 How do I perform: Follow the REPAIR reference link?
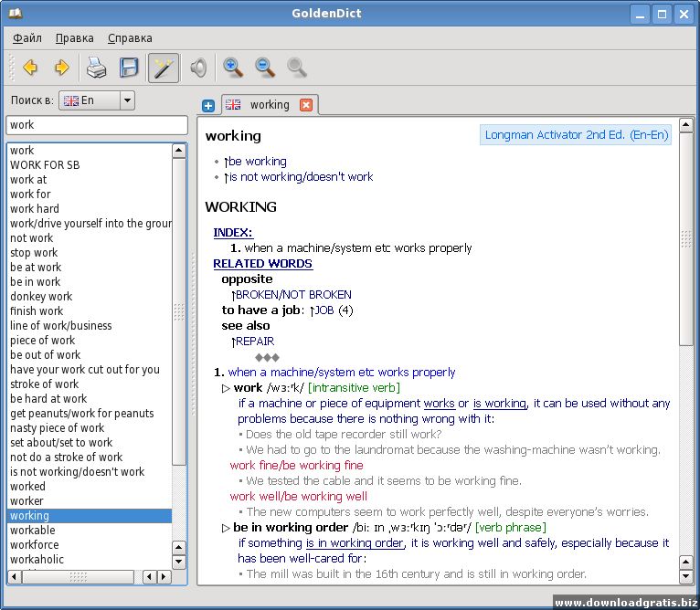tap(253, 342)
